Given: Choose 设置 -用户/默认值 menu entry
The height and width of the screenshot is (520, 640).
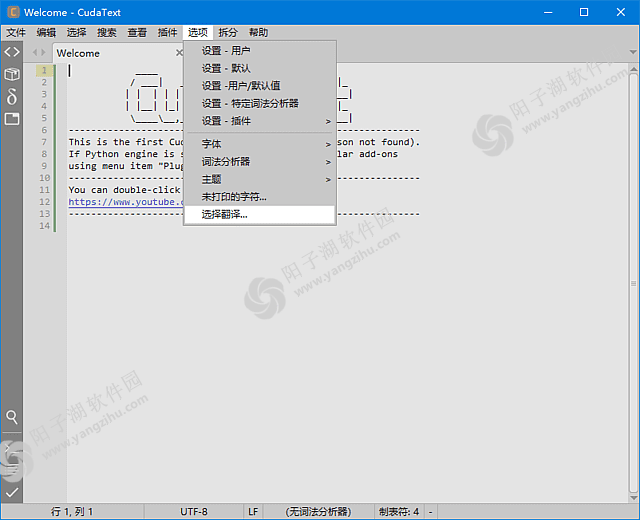Looking at the screenshot, I should pyautogui.click(x=260, y=86).
